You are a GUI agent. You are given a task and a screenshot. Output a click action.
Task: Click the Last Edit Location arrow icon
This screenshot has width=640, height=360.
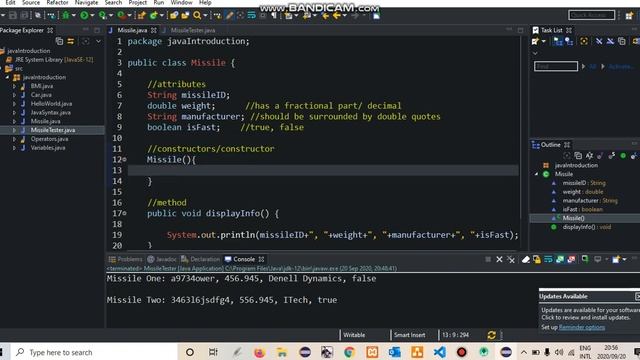coord(325,16)
